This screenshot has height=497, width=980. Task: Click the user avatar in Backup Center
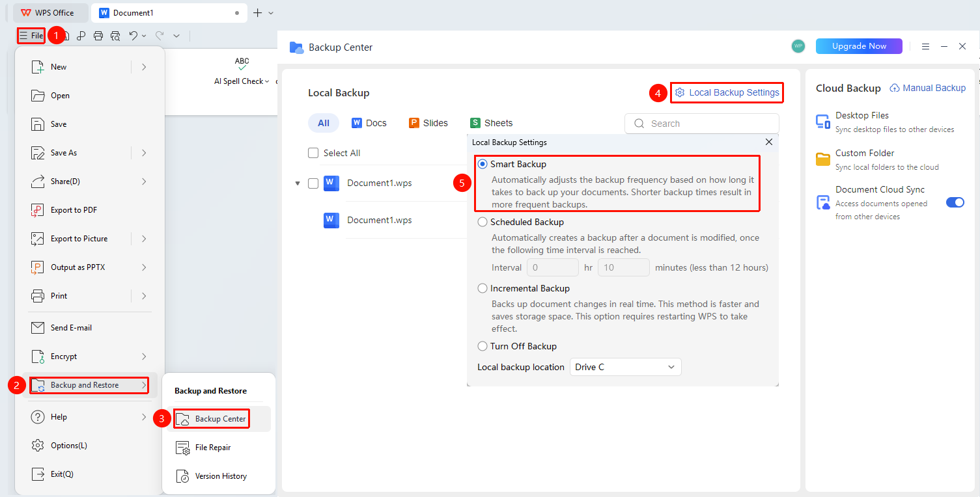coord(798,46)
